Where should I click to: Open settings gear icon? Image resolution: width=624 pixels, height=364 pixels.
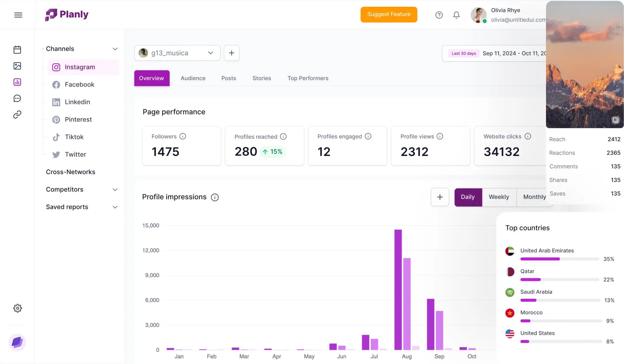pyautogui.click(x=18, y=308)
